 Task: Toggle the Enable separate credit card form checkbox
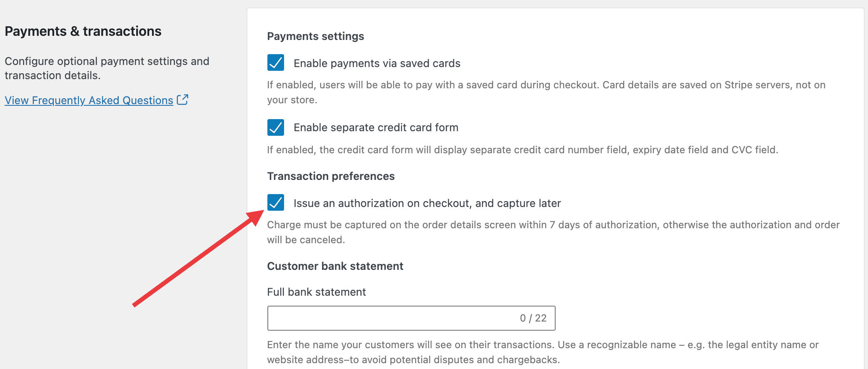point(276,127)
